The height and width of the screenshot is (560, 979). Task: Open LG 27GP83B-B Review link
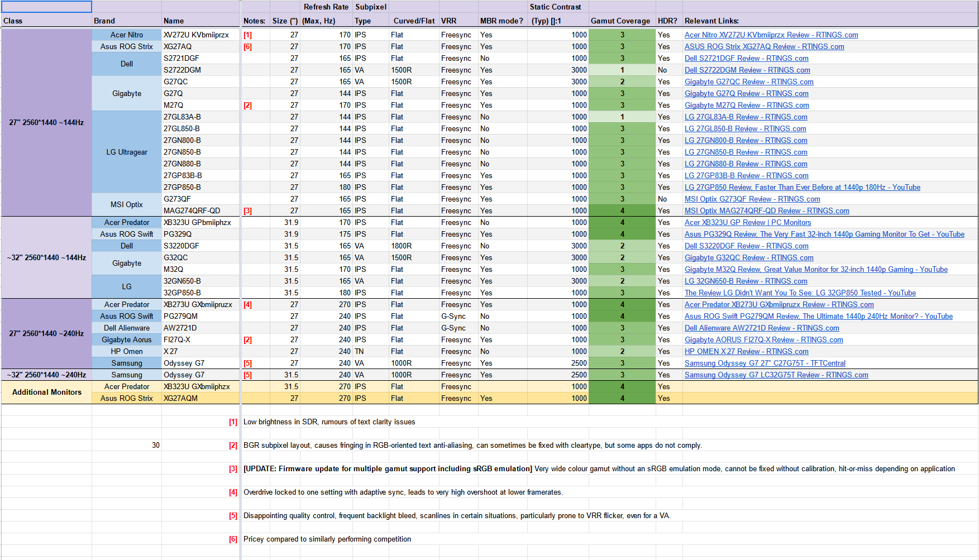[x=746, y=175]
